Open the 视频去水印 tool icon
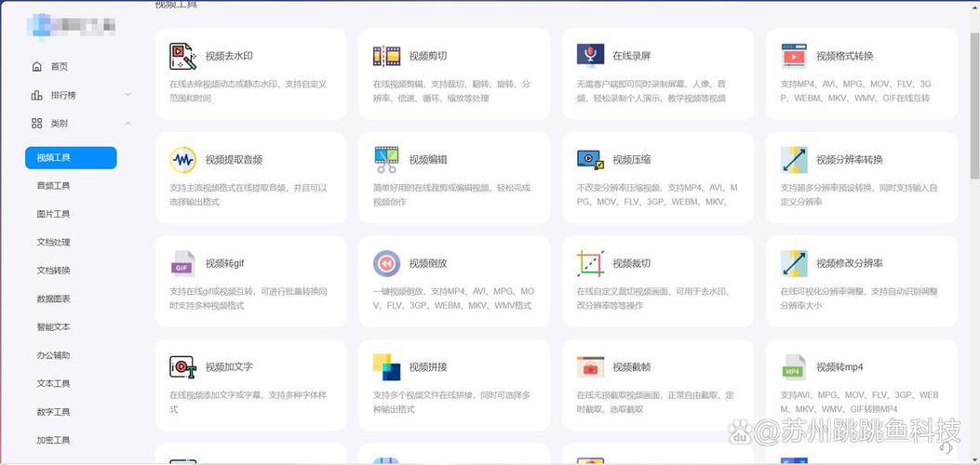The height and width of the screenshot is (465, 980). pos(182,56)
